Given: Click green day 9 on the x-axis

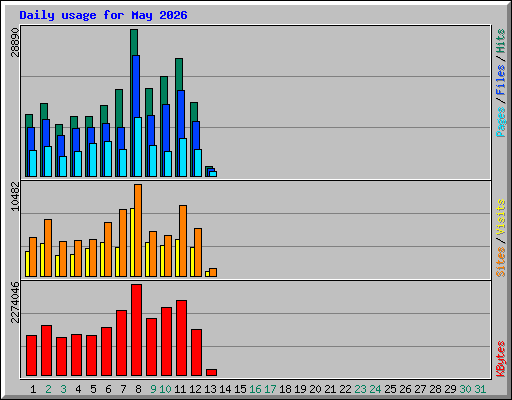Looking at the screenshot, I should 153,389.
